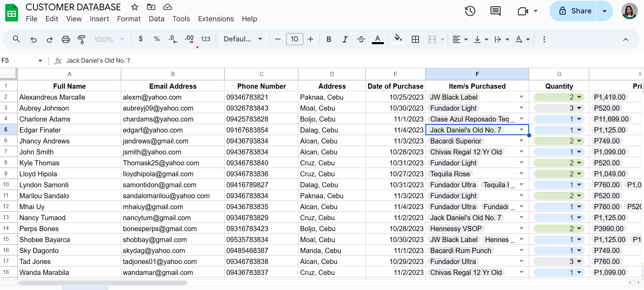
Task: Open the File menu
Action: tap(32, 19)
